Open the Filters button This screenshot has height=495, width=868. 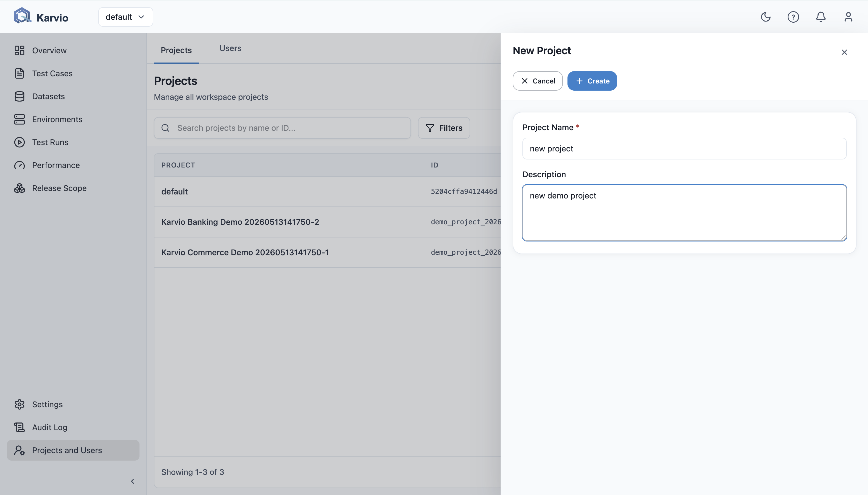pyautogui.click(x=444, y=128)
